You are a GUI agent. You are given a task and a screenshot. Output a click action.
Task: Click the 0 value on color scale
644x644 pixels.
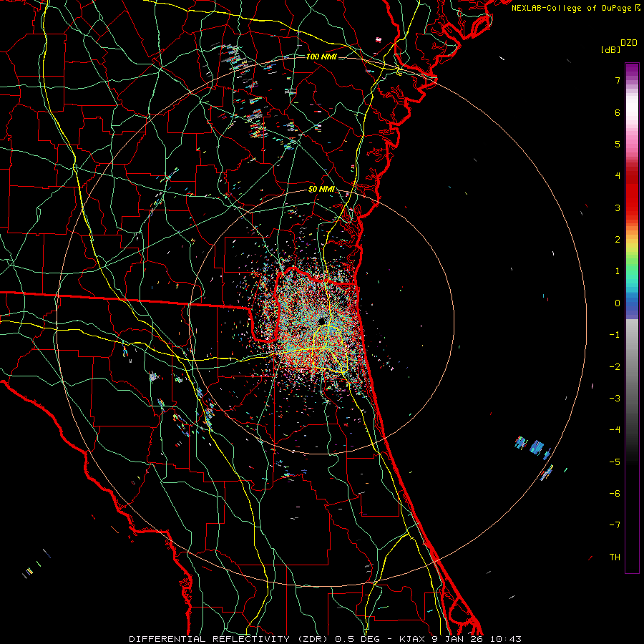pos(618,303)
